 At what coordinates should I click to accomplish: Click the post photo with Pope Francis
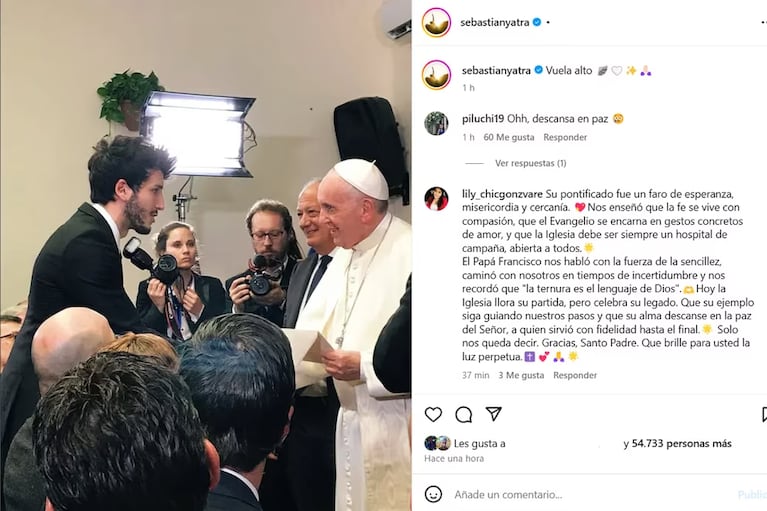tap(205, 255)
